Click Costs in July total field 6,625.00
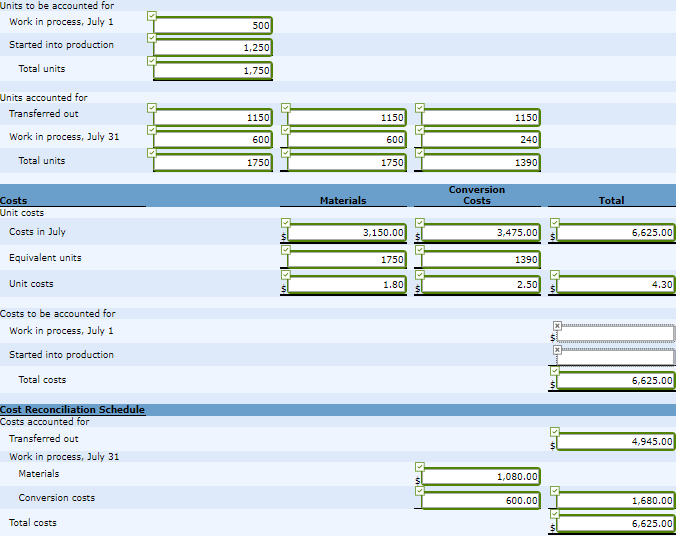 tap(616, 232)
